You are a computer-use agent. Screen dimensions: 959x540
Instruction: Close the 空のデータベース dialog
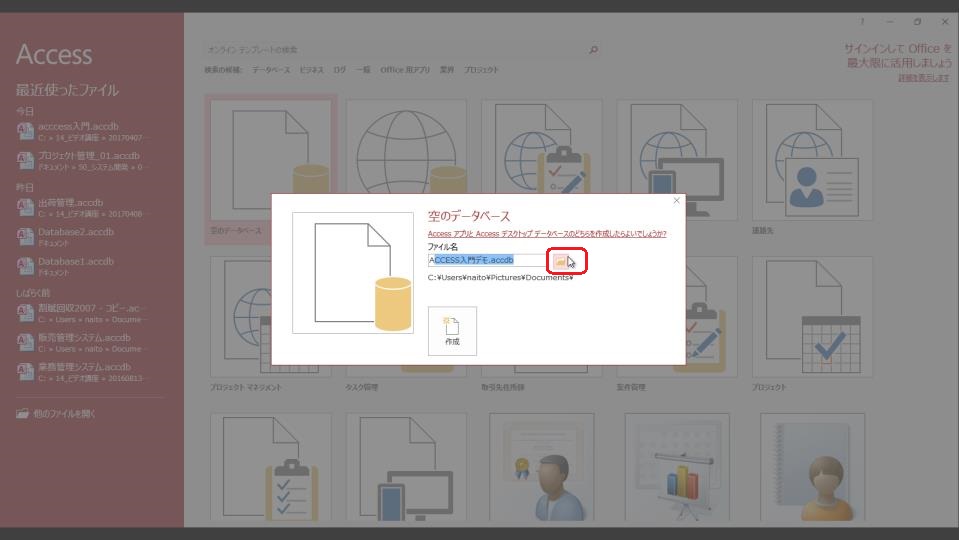[676, 201]
